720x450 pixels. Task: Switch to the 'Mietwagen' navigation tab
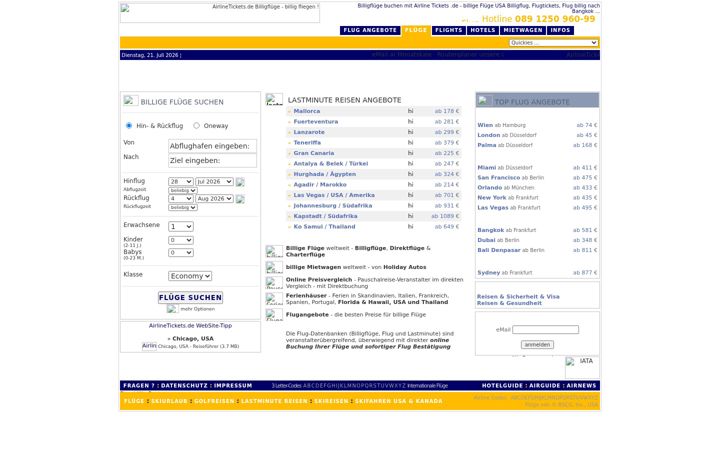(x=523, y=30)
